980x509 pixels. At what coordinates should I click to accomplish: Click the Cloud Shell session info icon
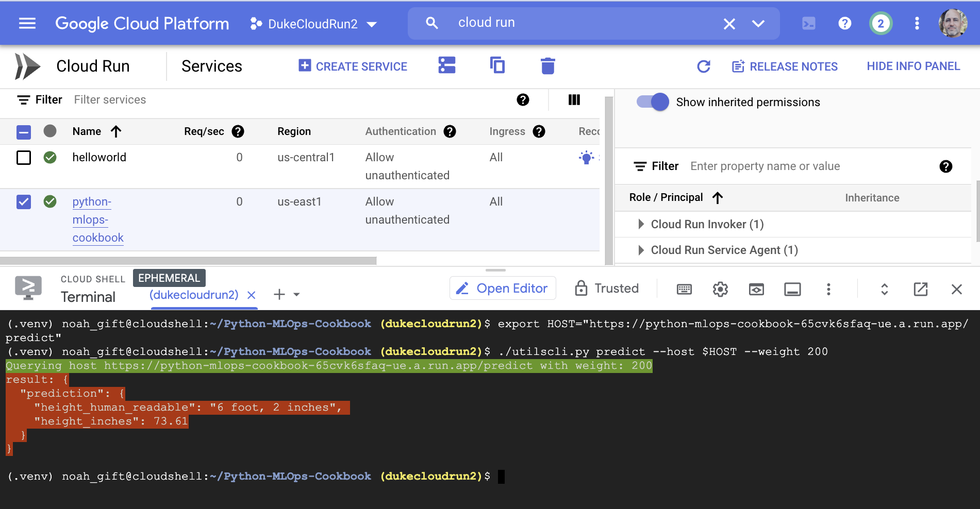coord(792,289)
